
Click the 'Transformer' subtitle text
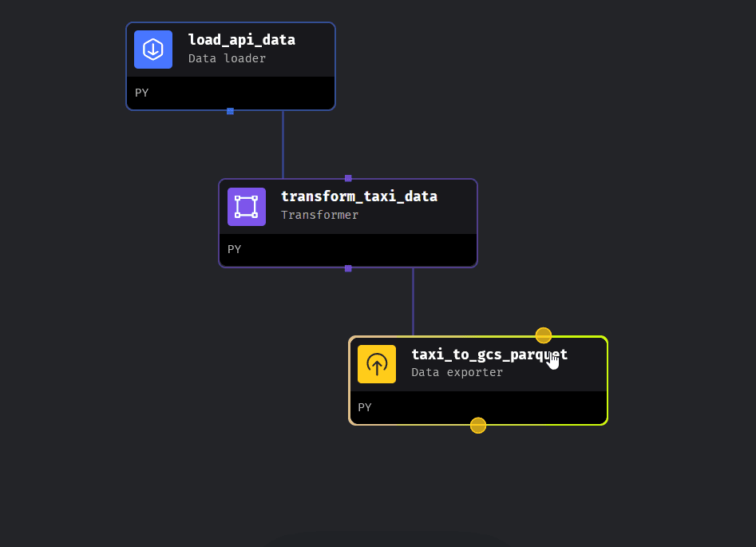(x=319, y=215)
